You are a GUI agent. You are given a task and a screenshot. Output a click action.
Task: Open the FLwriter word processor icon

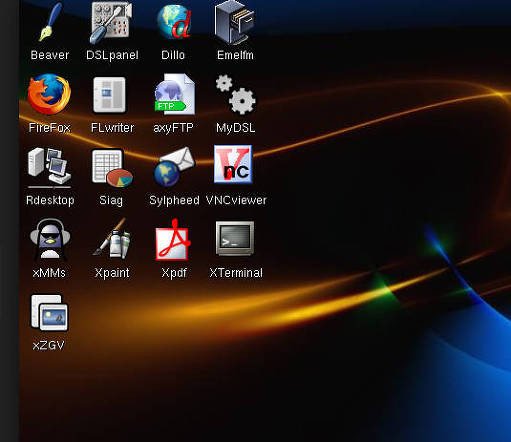tap(110, 95)
